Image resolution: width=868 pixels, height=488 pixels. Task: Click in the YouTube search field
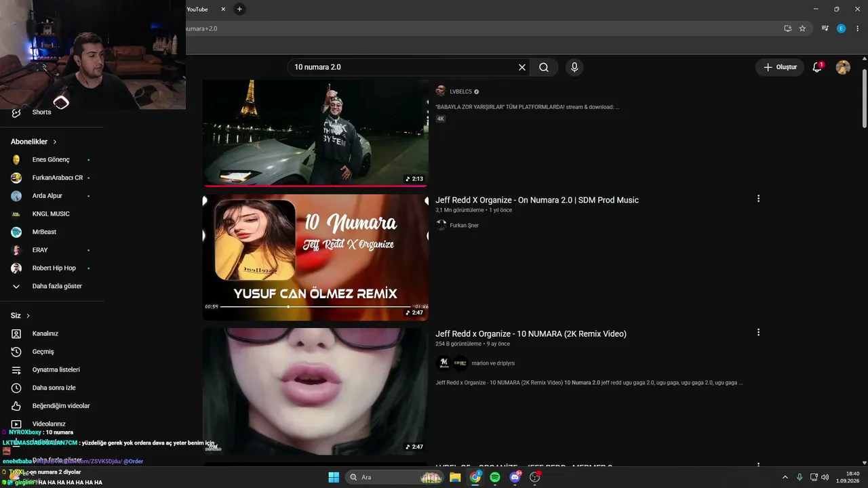403,67
